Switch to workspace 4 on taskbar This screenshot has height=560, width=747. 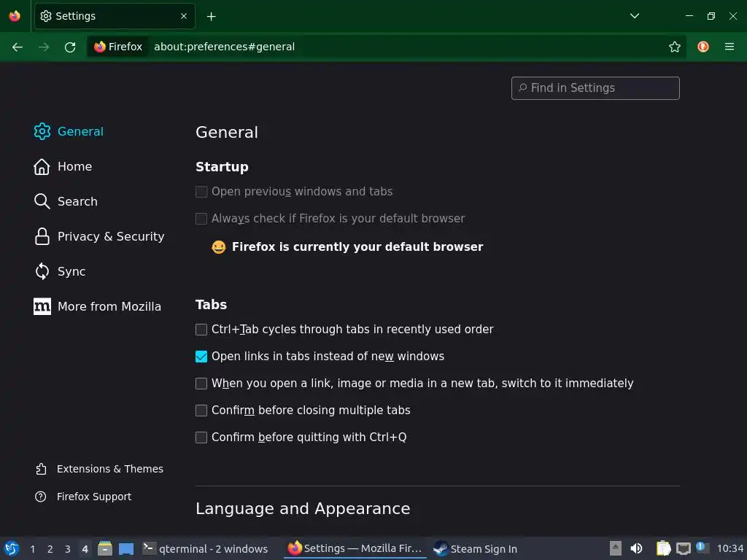click(x=85, y=549)
